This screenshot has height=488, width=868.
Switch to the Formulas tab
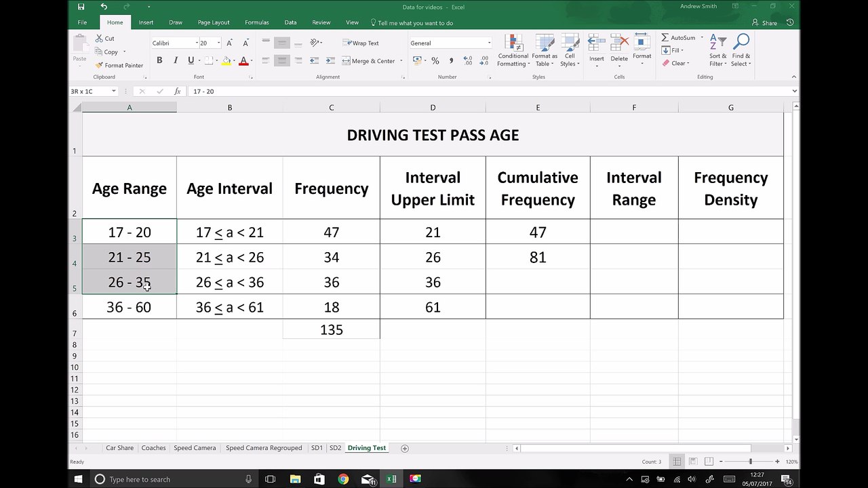click(257, 22)
